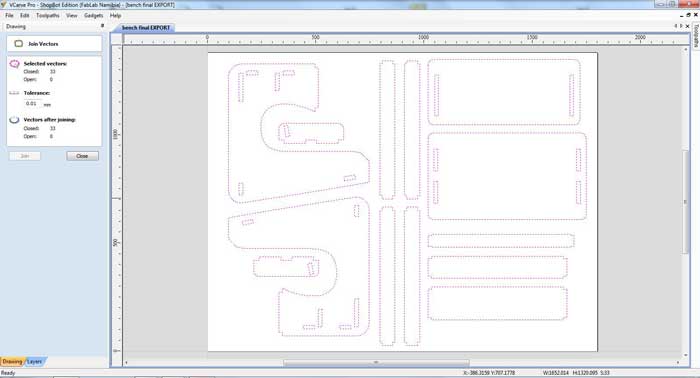Click the scroll-down arrow of vertical scrollbar
The width and height of the screenshot is (700, 378).
[686, 356]
